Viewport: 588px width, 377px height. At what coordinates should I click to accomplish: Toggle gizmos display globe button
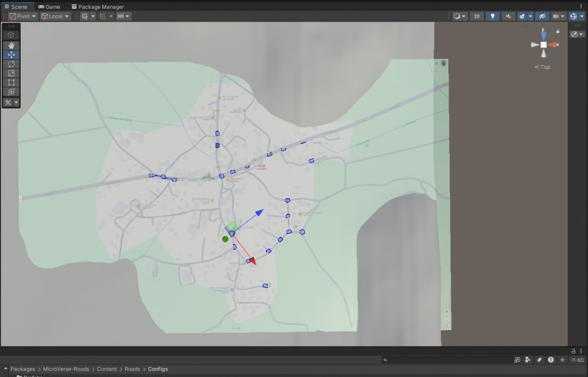[x=574, y=16]
